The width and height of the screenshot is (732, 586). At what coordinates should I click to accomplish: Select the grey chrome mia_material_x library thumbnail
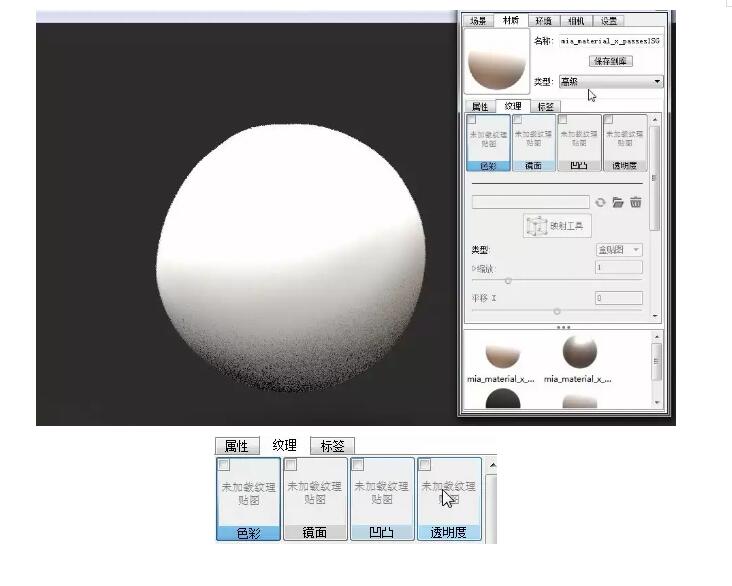[x=579, y=352]
